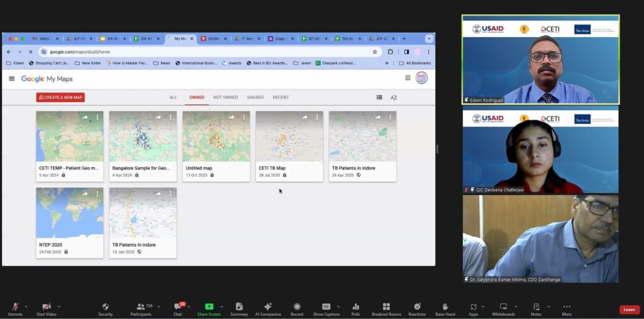
Task: Open Breakout Rooms icon
Action: 386,306
